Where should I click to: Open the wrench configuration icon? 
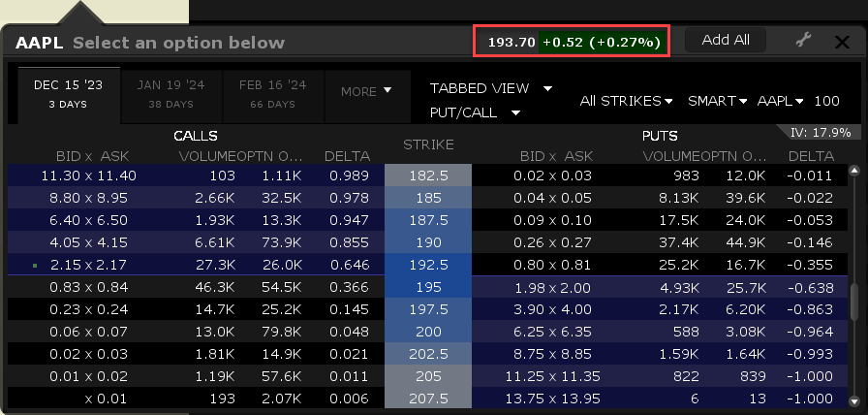pos(803,40)
